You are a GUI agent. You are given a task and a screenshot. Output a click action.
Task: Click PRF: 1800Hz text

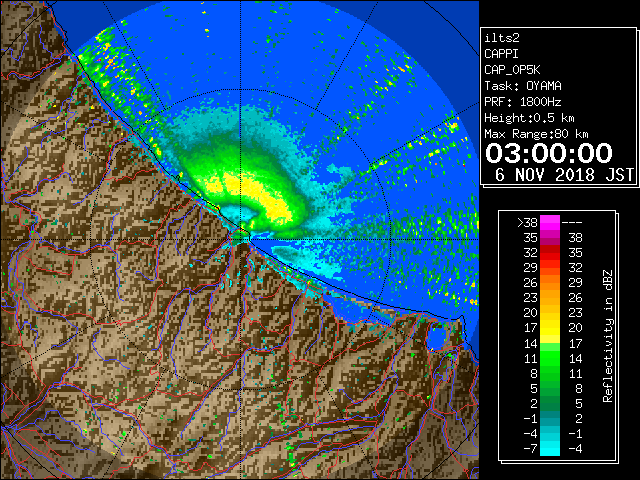523,102
